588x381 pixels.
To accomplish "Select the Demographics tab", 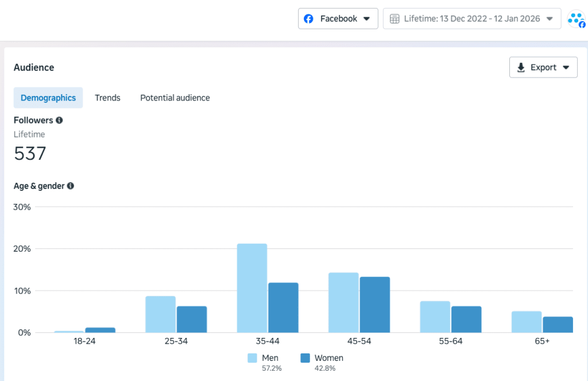I will click(48, 98).
